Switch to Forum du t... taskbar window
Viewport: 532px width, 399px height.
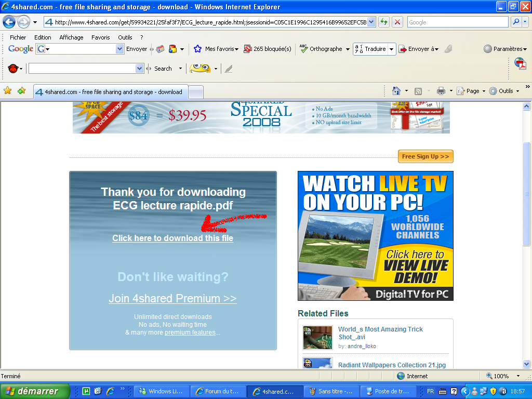[x=218, y=391]
